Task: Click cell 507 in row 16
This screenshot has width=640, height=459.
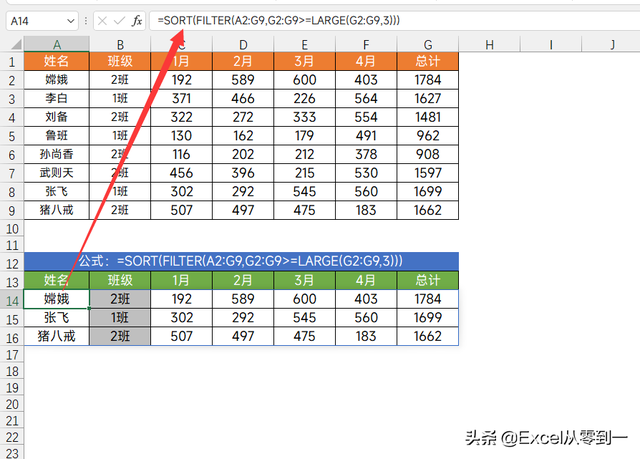Action: click(182, 336)
